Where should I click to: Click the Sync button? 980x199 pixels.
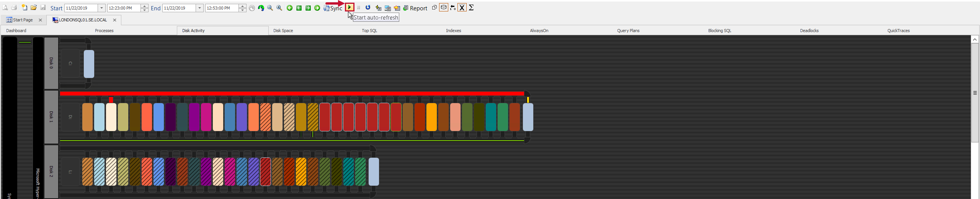pos(333,8)
